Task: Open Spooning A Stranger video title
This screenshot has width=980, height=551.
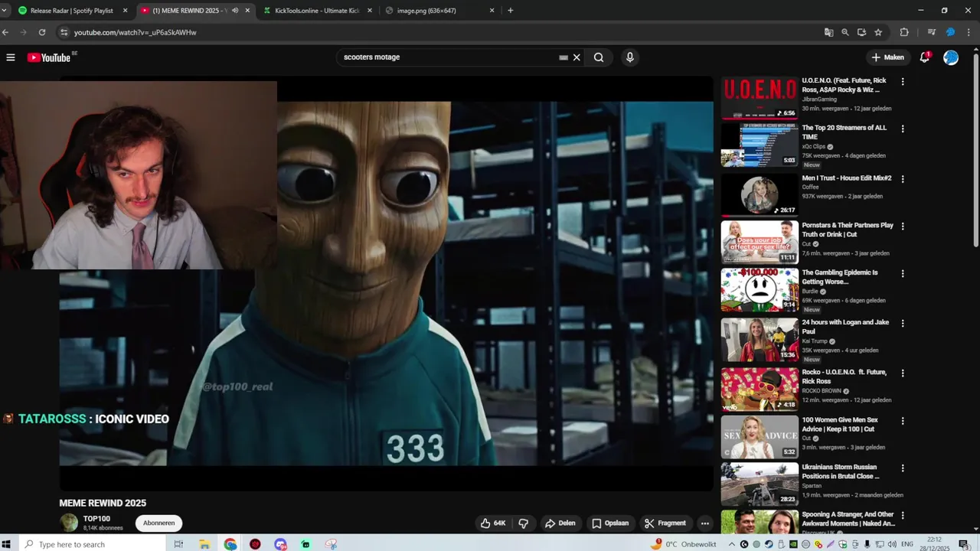Action: pyautogui.click(x=848, y=519)
